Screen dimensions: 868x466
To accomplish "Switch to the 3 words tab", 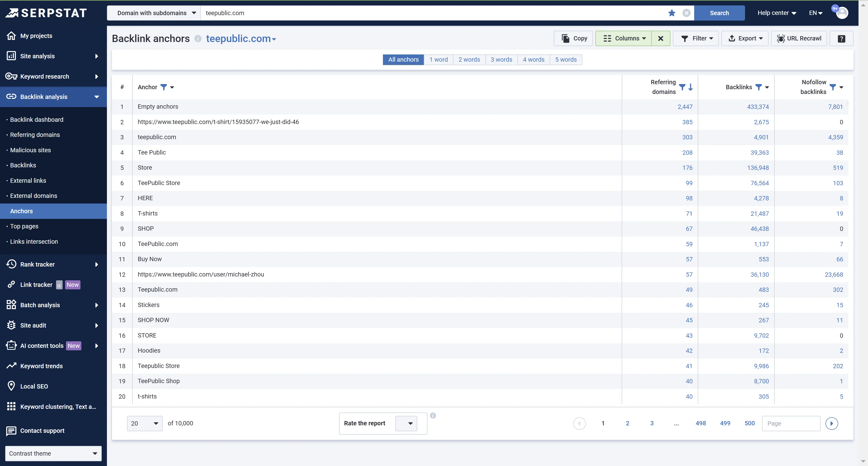I will coord(501,60).
